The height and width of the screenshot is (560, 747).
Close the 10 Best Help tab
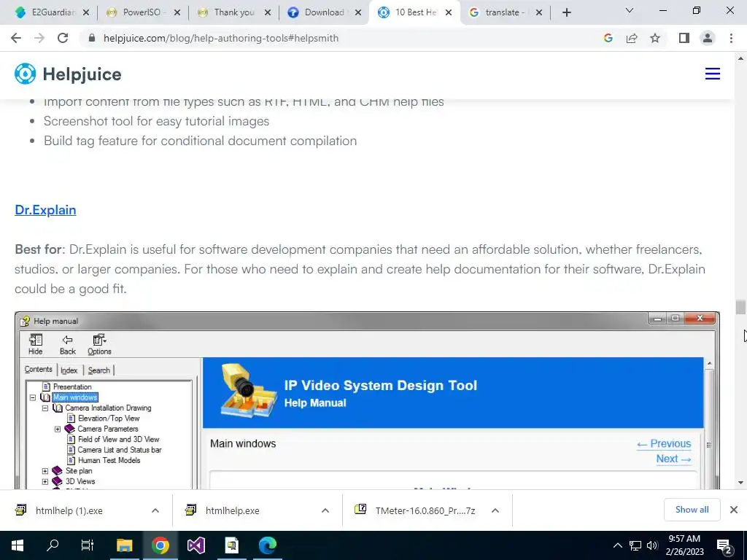(x=449, y=12)
